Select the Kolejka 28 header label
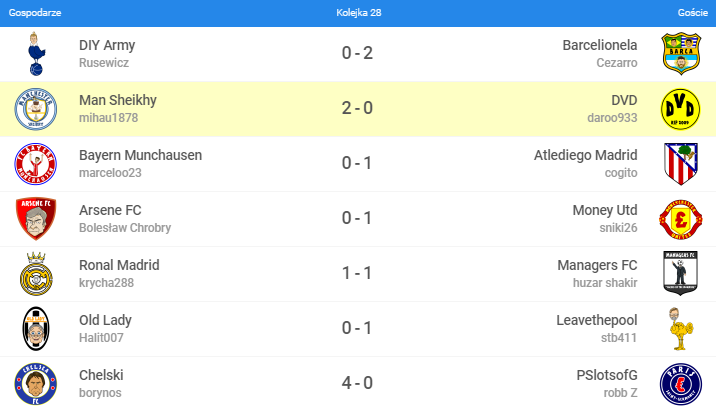The height and width of the screenshot is (408, 716). coord(358,13)
